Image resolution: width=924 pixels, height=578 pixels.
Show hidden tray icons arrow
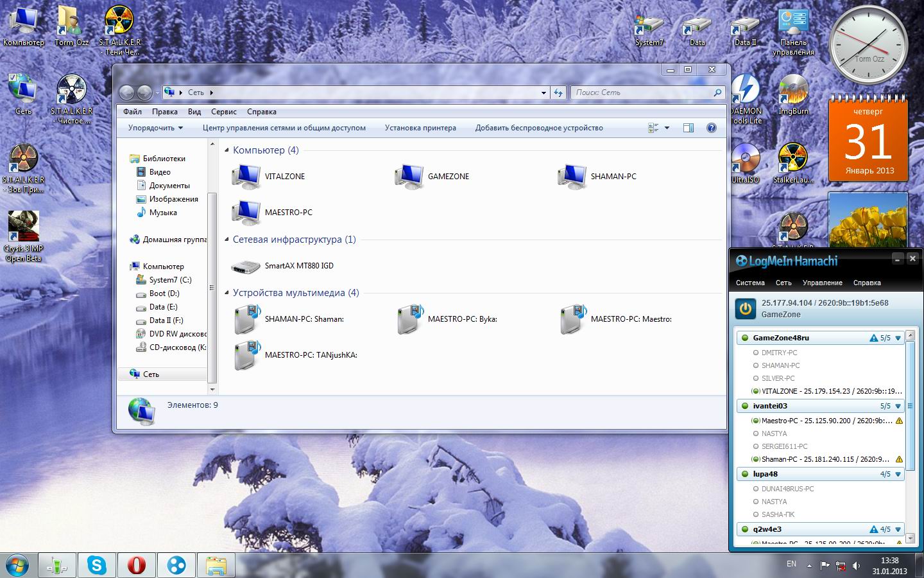(809, 566)
